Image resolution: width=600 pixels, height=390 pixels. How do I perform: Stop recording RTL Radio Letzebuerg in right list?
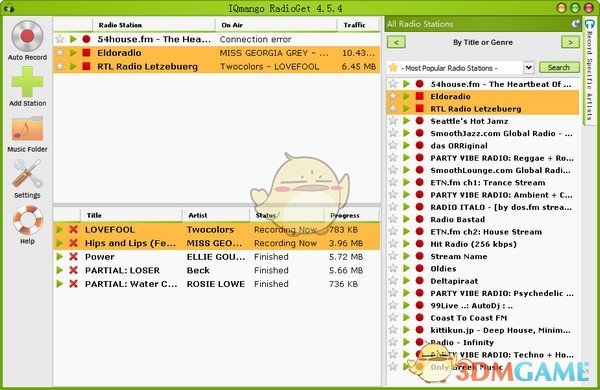[420, 109]
